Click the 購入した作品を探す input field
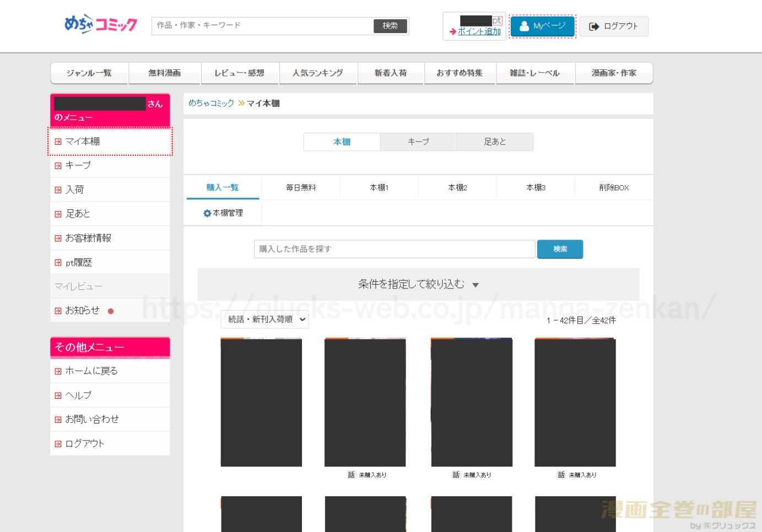Viewport: 762px width, 532px height. [x=393, y=249]
